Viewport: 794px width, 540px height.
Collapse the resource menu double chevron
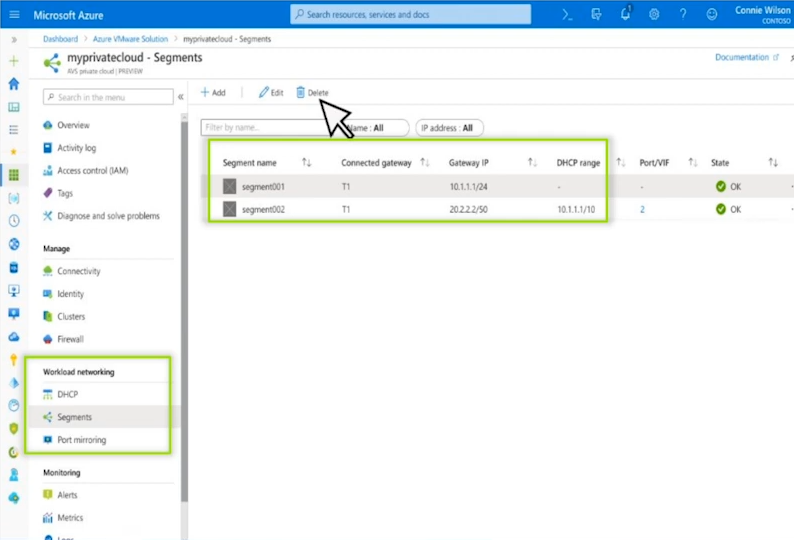(x=181, y=97)
